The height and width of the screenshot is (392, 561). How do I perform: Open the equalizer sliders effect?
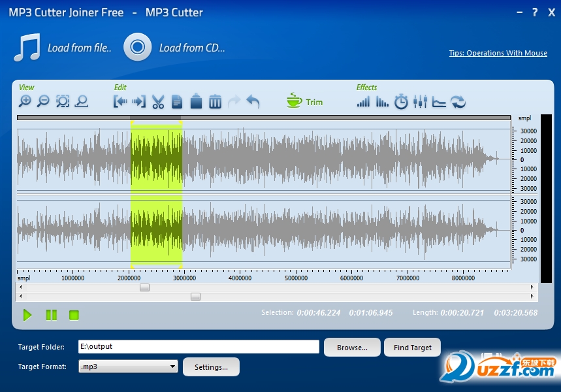point(420,102)
